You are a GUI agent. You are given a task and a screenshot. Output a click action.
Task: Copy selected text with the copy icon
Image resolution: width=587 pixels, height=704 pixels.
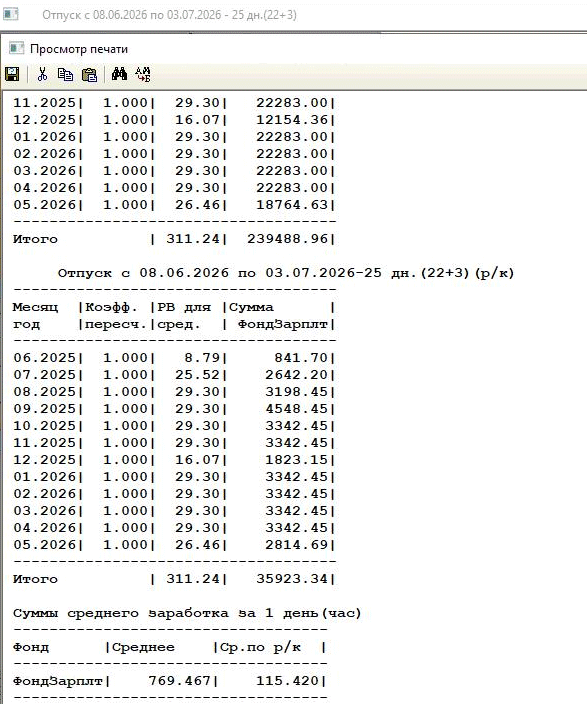coord(66,74)
